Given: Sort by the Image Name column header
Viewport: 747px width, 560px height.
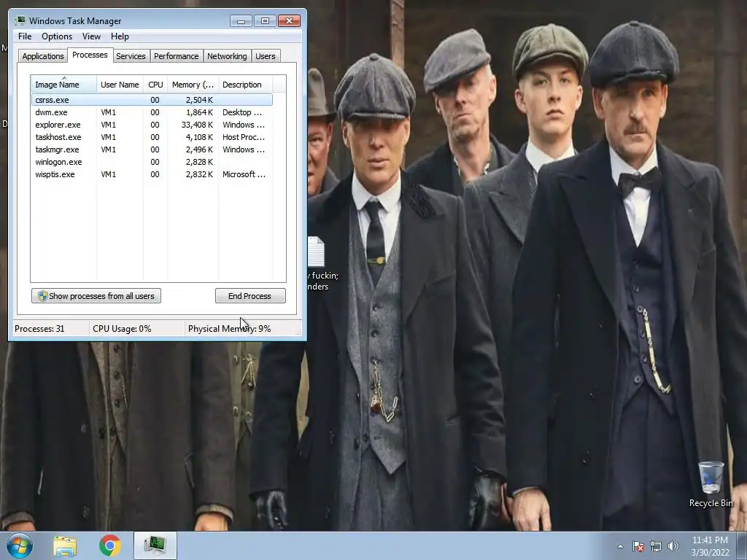Looking at the screenshot, I should 64,85.
